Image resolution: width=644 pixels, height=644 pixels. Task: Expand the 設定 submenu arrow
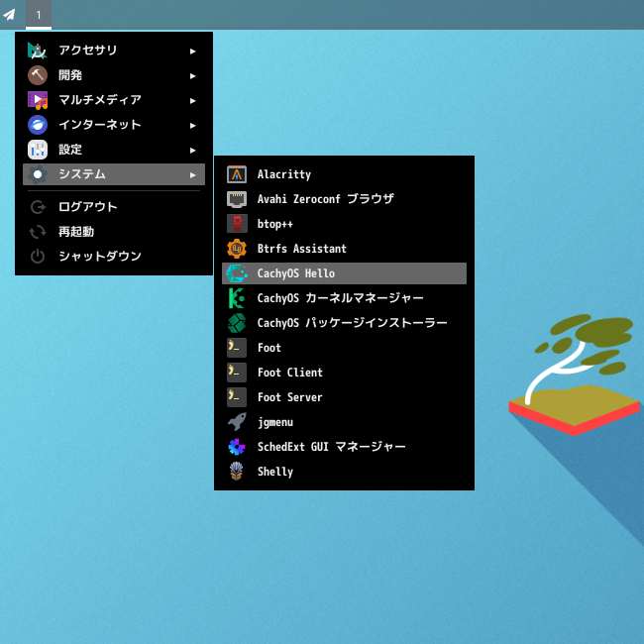(x=192, y=151)
